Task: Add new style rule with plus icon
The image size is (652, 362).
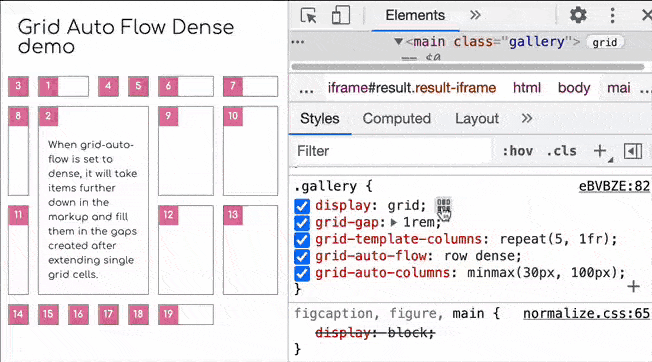Action: coord(600,151)
